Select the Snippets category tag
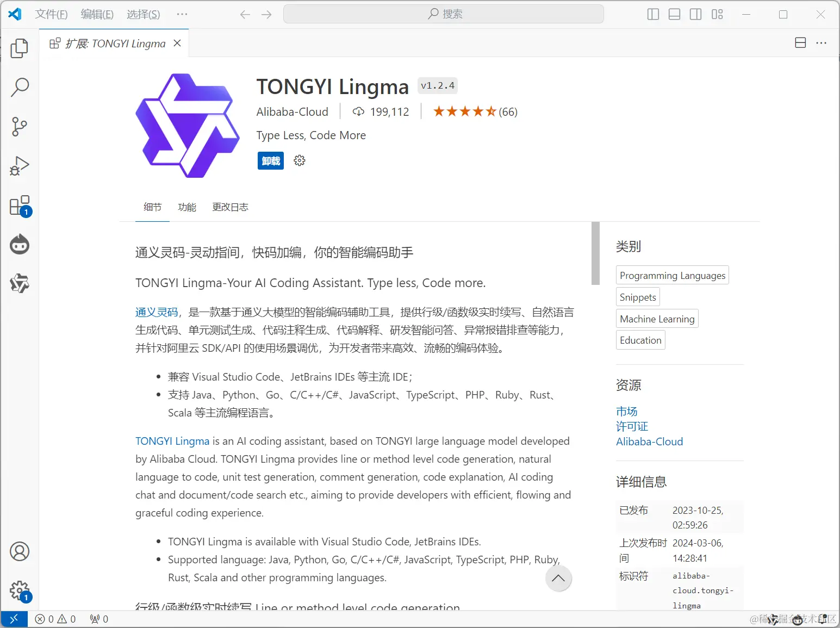 click(x=638, y=297)
